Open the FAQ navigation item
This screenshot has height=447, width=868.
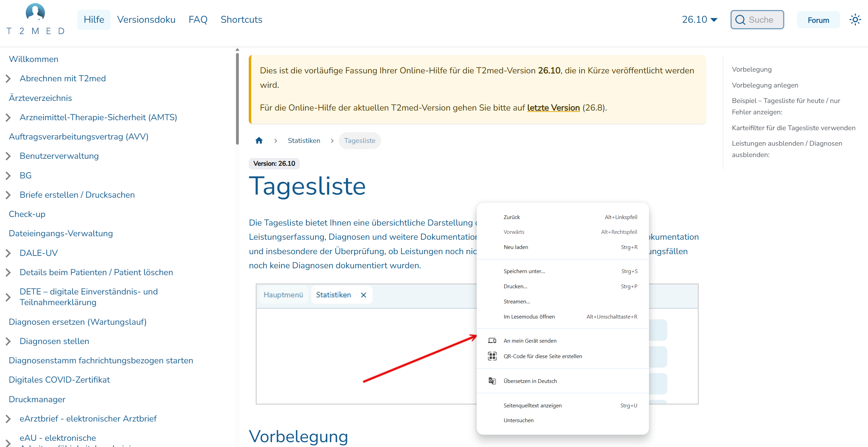(198, 20)
